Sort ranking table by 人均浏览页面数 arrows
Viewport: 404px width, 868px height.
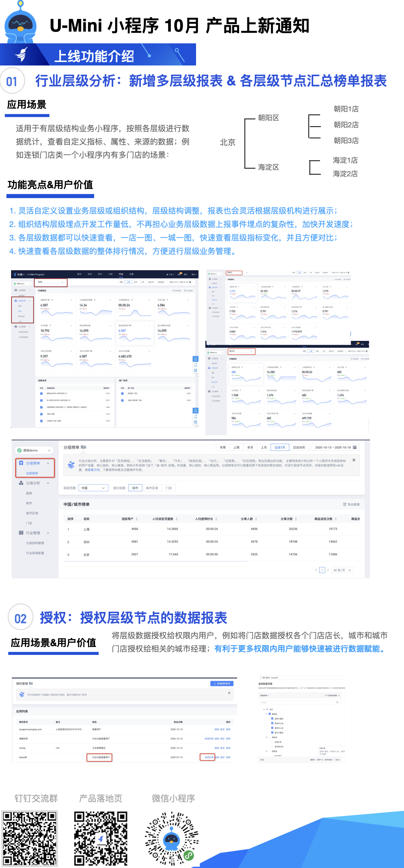(176, 519)
